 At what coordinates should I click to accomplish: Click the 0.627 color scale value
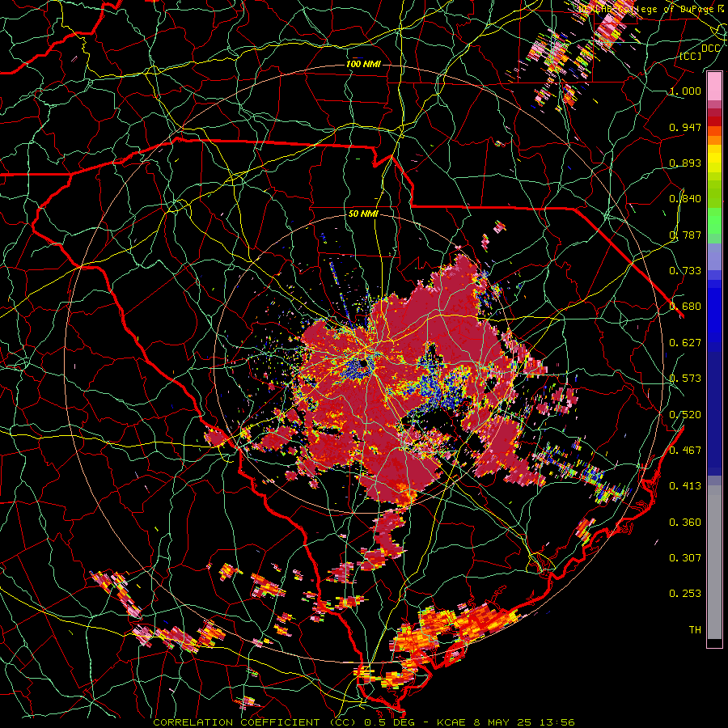click(685, 343)
